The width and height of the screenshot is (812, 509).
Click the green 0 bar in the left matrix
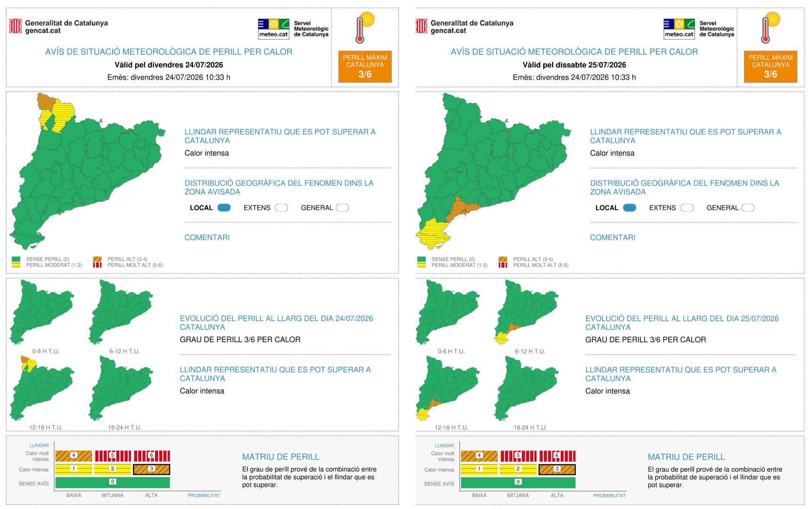[112, 482]
